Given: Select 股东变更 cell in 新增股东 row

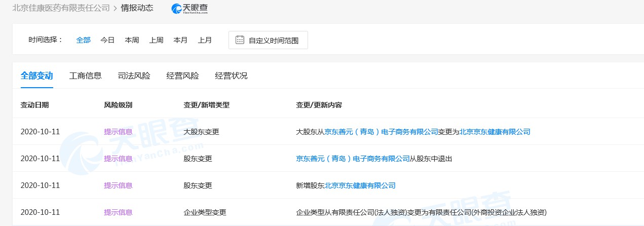Looking at the screenshot, I should pos(198,185).
